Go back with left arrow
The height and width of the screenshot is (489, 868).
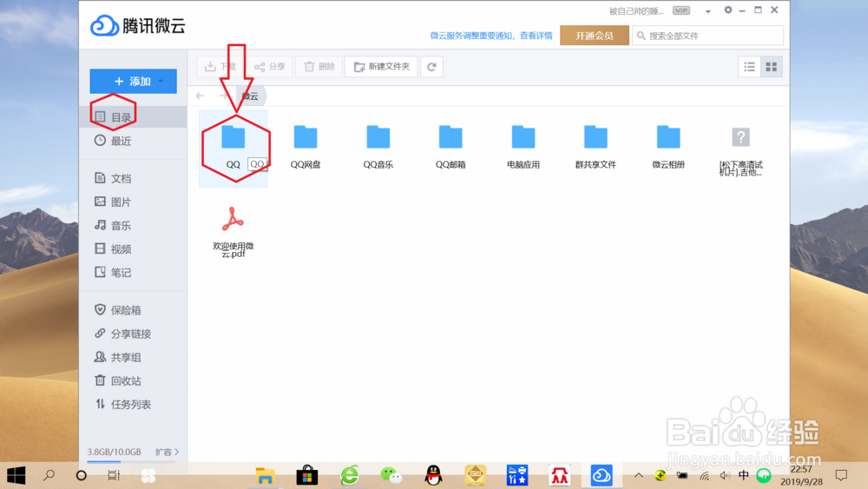[200, 96]
